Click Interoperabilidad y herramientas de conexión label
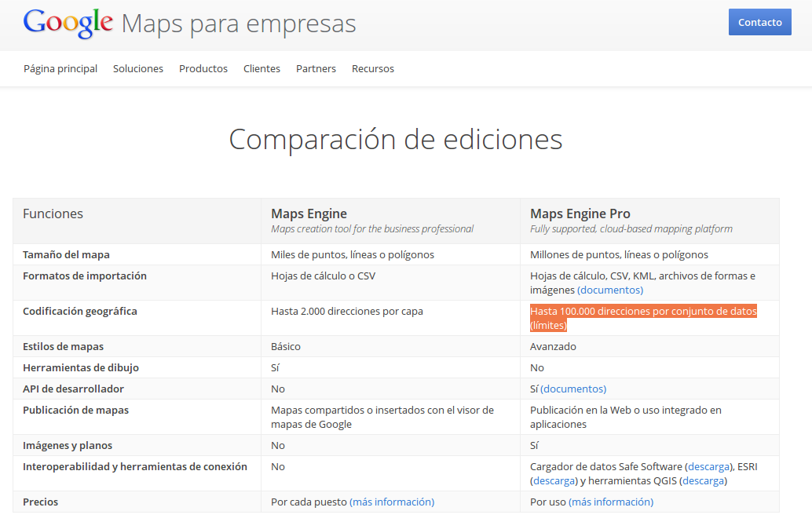This screenshot has height=522, width=812. (135, 466)
